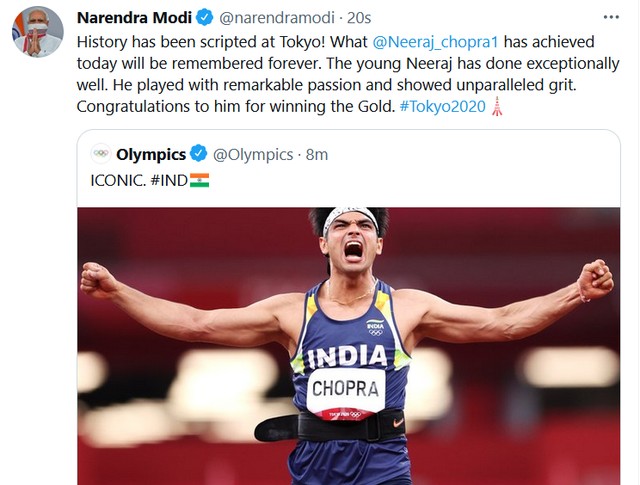Open the Chopra celebration photo
The image size is (640, 485).
click(x=349, y=346)
